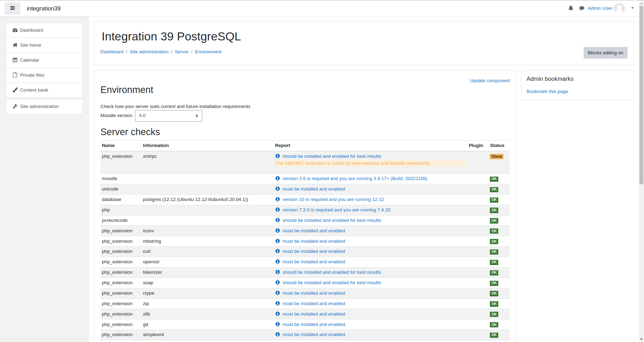
Task: Open Calendar from the side navigation
Action: click(45, 60)
